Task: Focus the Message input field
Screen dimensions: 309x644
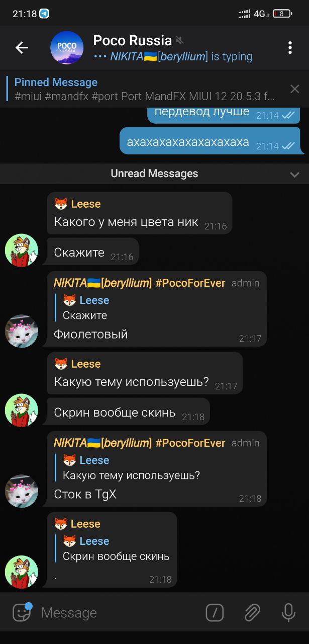Action: tap(121, 613)
